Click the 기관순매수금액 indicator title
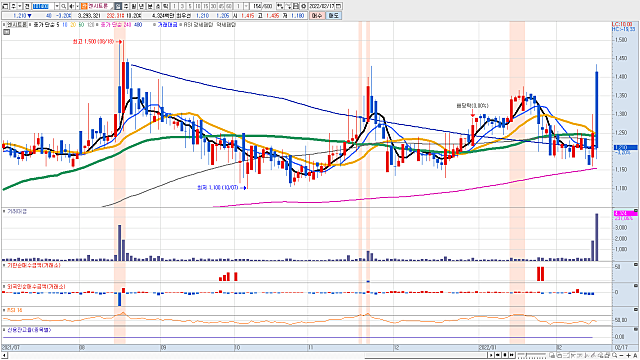The image size is (640, 360). click(33, 265)
